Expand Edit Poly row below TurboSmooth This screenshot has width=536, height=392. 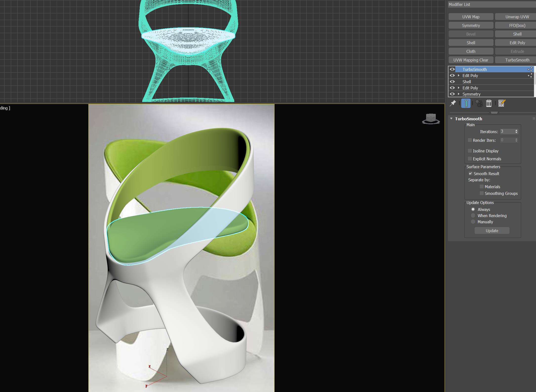click(459, 76)
